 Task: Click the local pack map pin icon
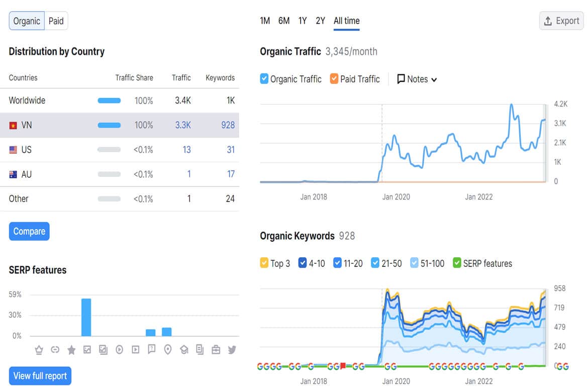tap(168, 350)
